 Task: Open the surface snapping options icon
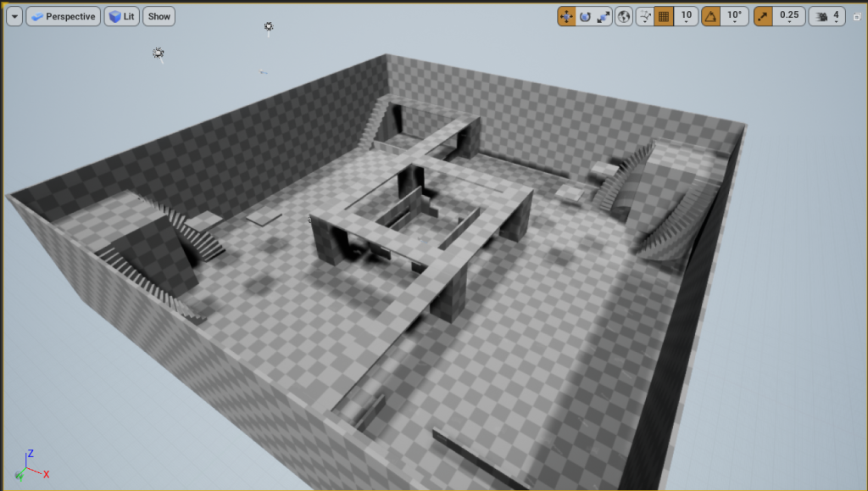click(x=645, y=16)
